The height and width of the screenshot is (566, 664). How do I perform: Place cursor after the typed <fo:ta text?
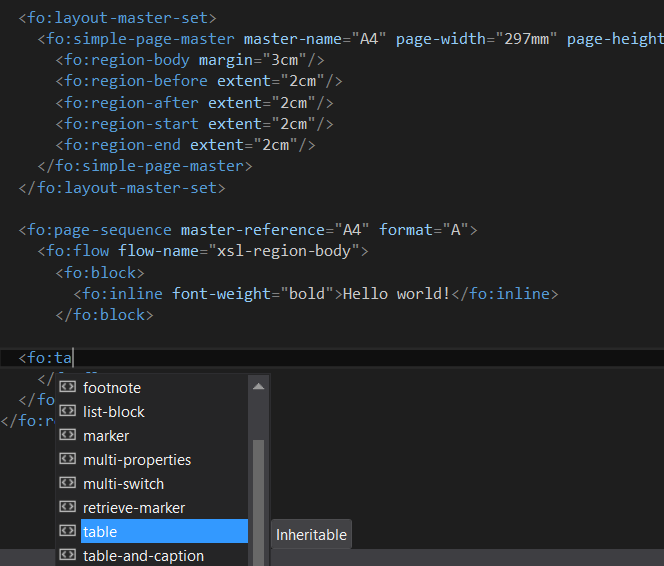pyautogui.click(x=73, y=358)
